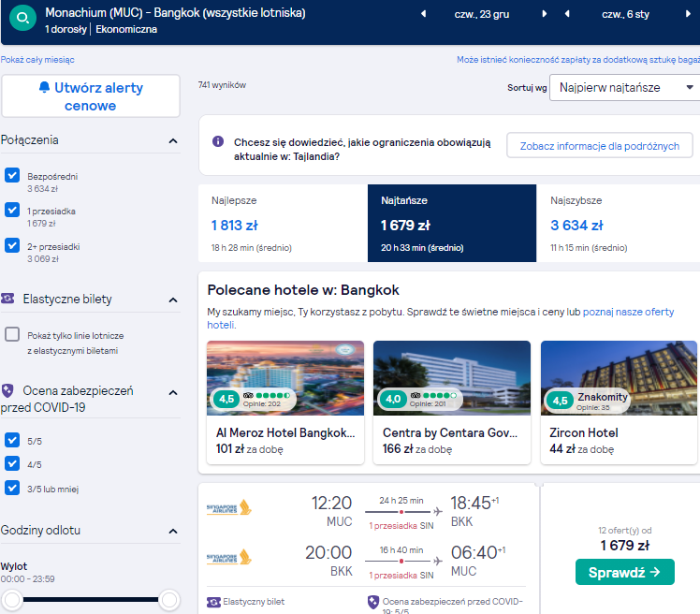Uncheck the Bezpośredni connection checkbox

click(12, 175)
